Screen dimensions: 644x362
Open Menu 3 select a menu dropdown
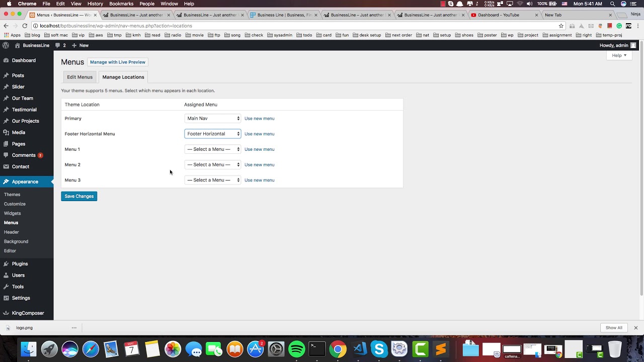click(x=213, y=180)
